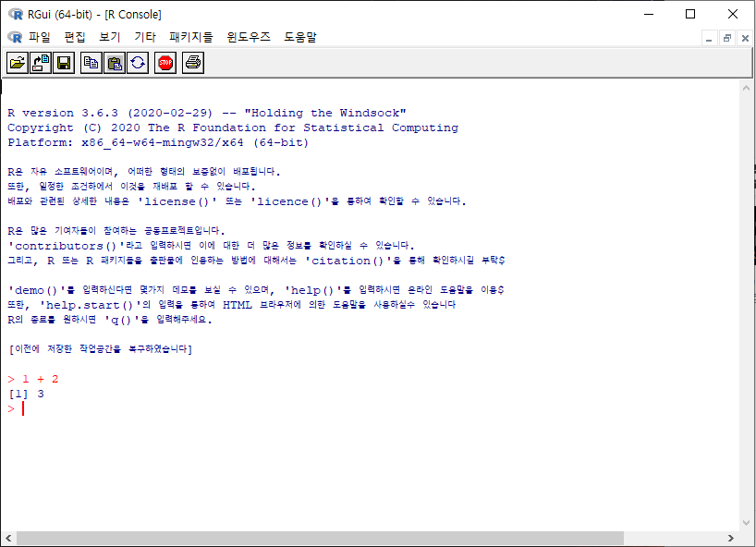The image size is (756, 547).
Task: Click the red STOP computation icon
Action: pos(165,63)
